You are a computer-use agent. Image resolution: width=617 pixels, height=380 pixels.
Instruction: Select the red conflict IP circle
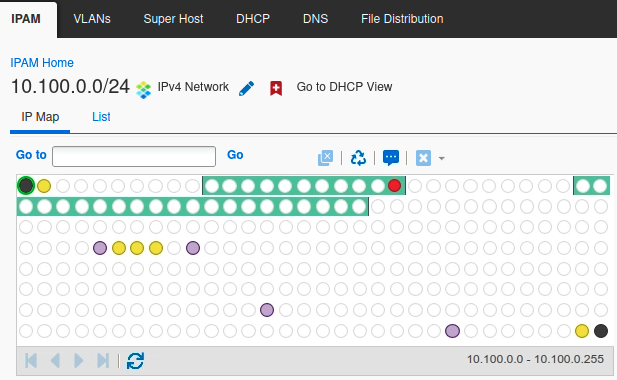point(394,186)
